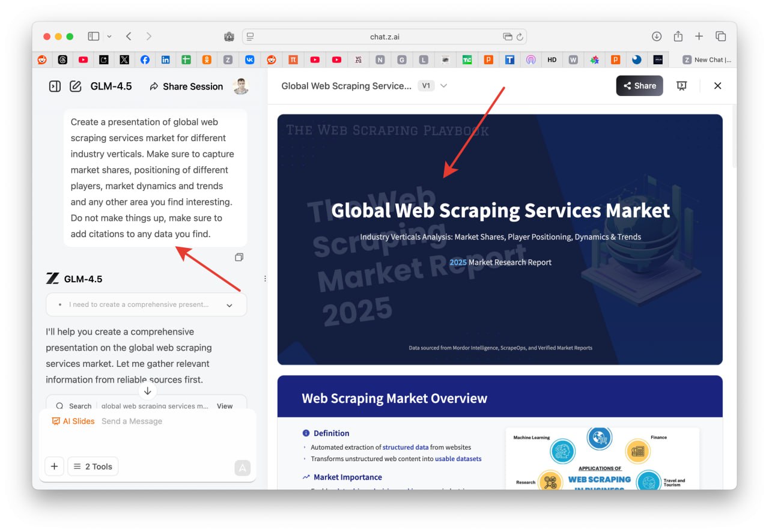
Task: Collapse the chat sidebar panel icon
Action: (x=55, y=86)
